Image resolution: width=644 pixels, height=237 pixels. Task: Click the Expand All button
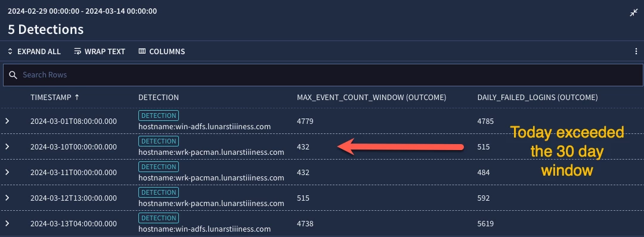(x=34, y=52)
